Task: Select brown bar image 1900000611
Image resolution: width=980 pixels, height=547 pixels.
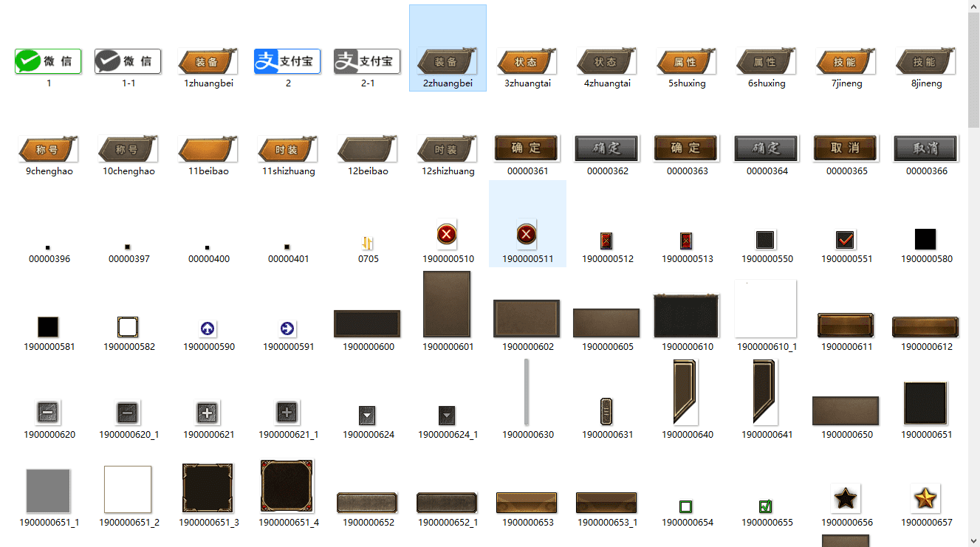Action: point(846,326)
